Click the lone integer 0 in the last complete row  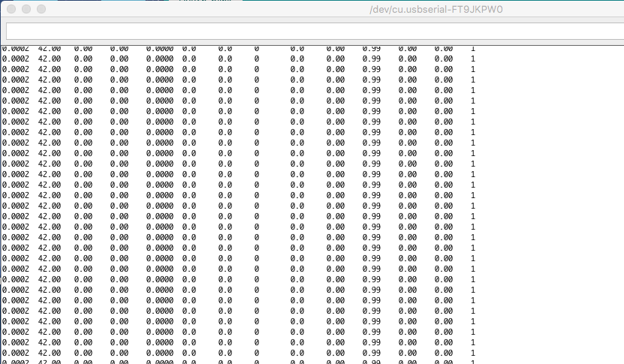click(257, 353)
